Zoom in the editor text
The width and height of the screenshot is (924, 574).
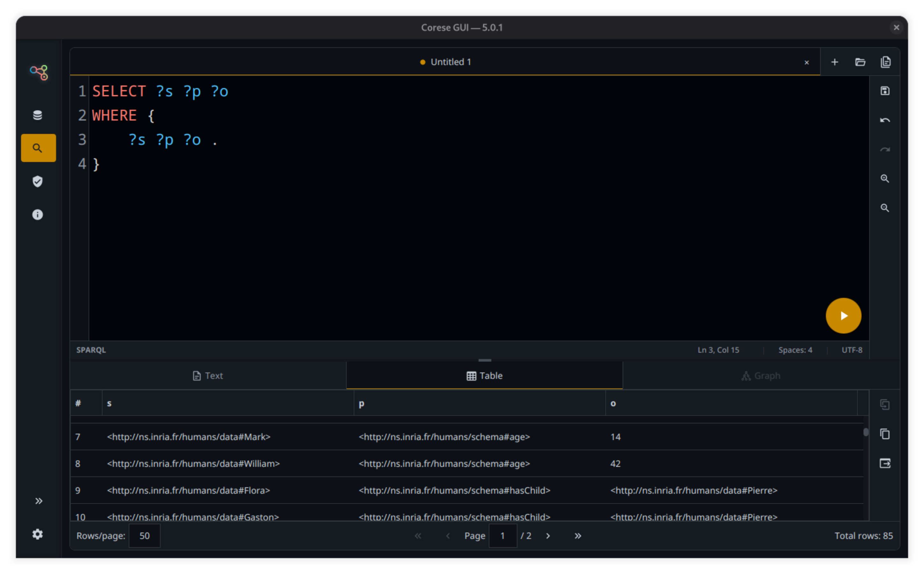[884, 179]
